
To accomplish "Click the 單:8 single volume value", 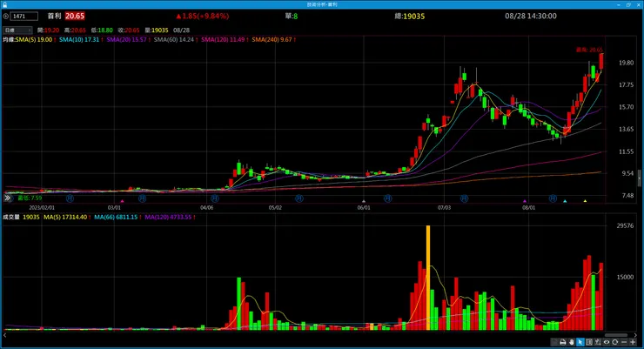I will click(x=292, y=17).
